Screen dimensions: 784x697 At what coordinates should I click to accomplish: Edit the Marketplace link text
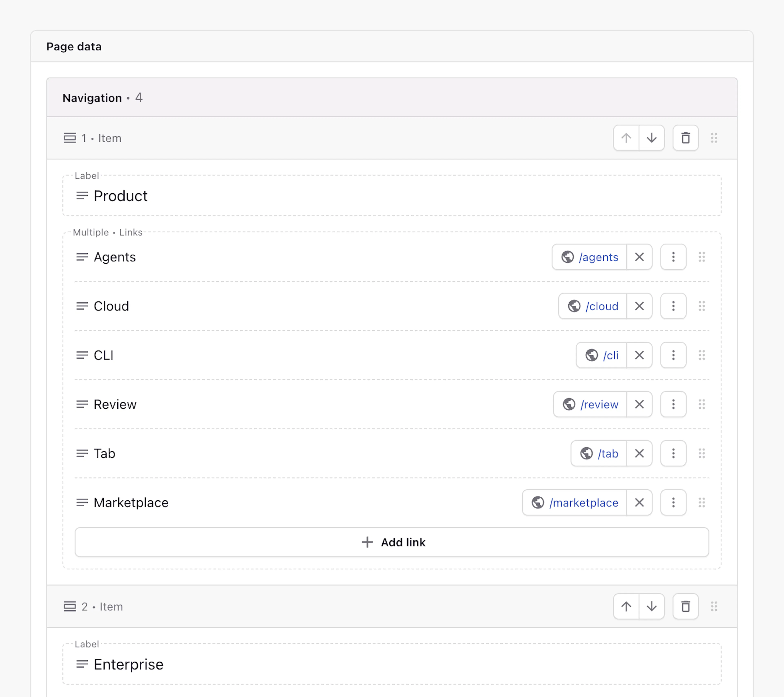131,502
